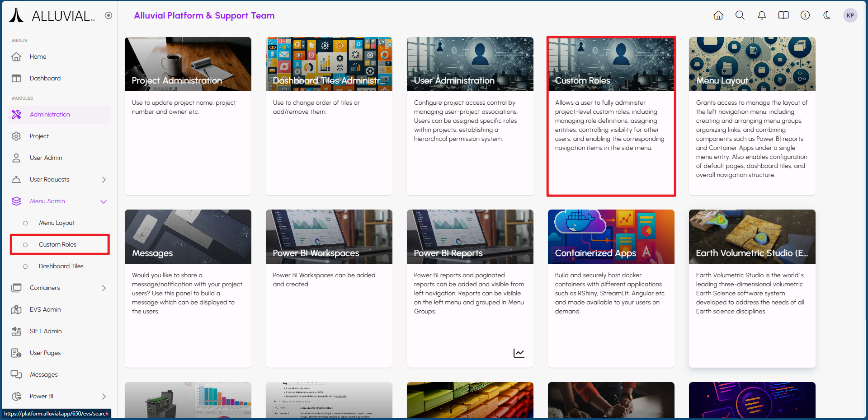
Task: Select the Menu Layout radio bullet in sidebar
Action: [25, 223]
